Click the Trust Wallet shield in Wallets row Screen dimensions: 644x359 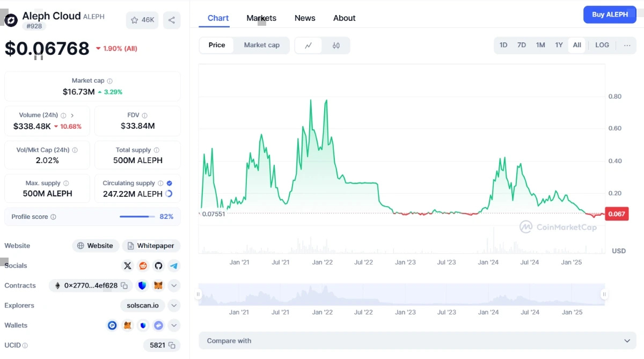143,325
